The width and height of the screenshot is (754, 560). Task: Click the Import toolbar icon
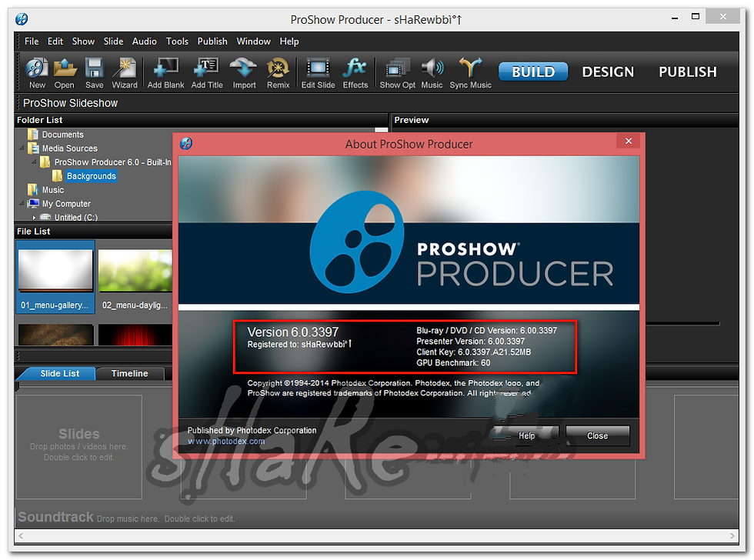(244, 73)
